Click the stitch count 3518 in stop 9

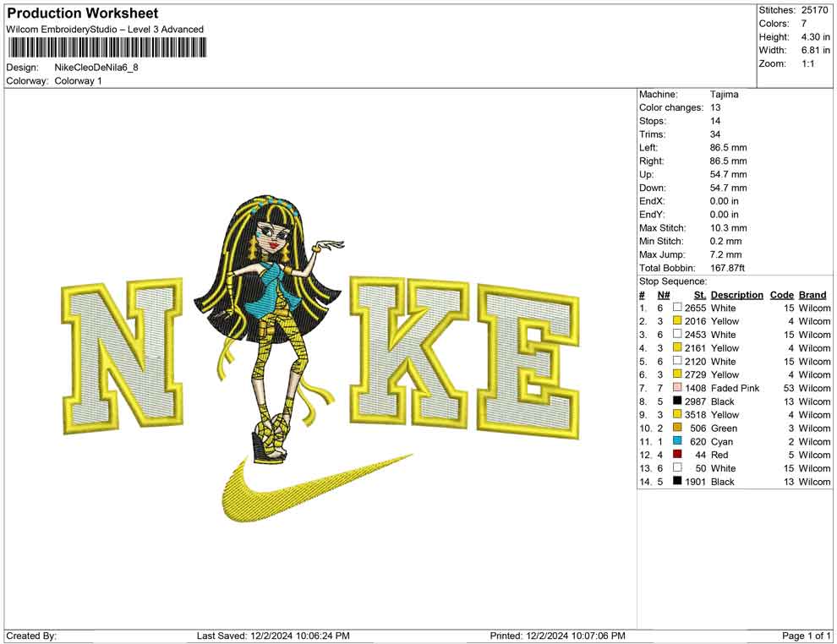[696, 415]
